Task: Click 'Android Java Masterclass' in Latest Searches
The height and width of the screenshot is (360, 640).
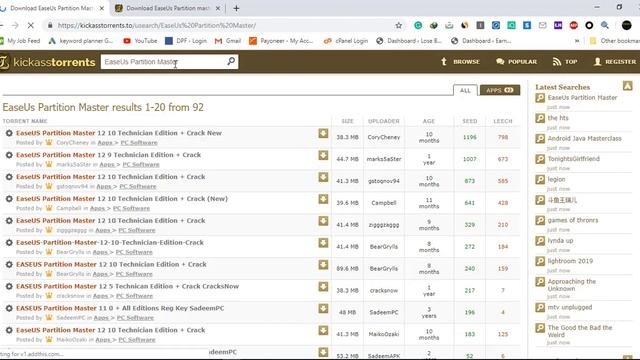Action: 584,139
